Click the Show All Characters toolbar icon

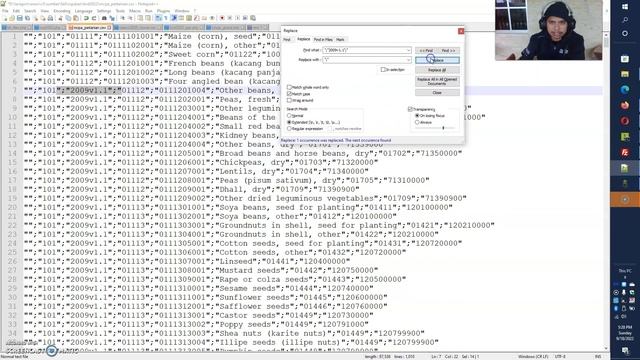coord(166,18)
